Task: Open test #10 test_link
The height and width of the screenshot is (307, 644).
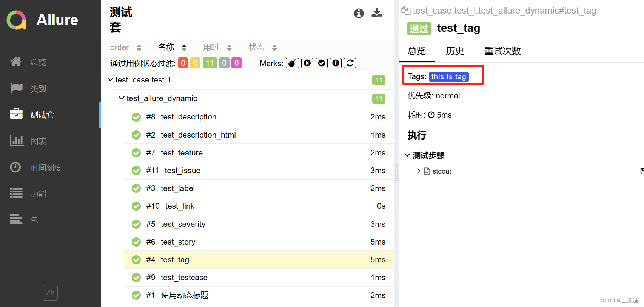Action: (x=259, y=206)
